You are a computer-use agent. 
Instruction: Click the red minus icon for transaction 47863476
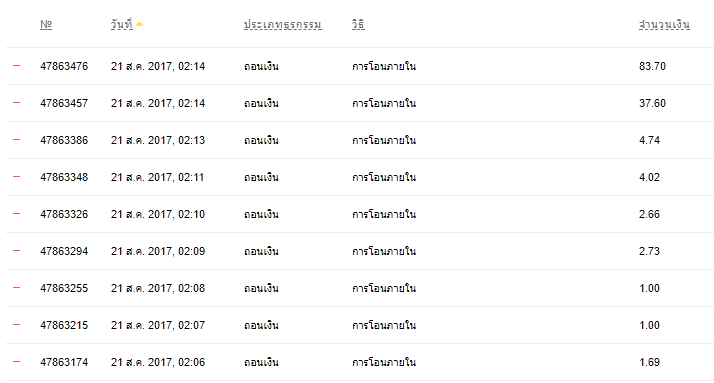(x=16, y=66)
